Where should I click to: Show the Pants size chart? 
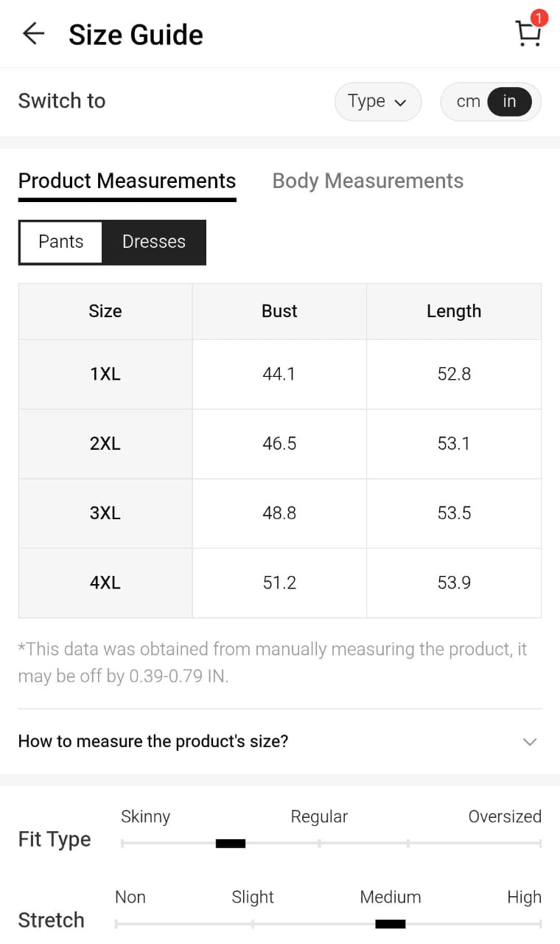pos(61,242)
